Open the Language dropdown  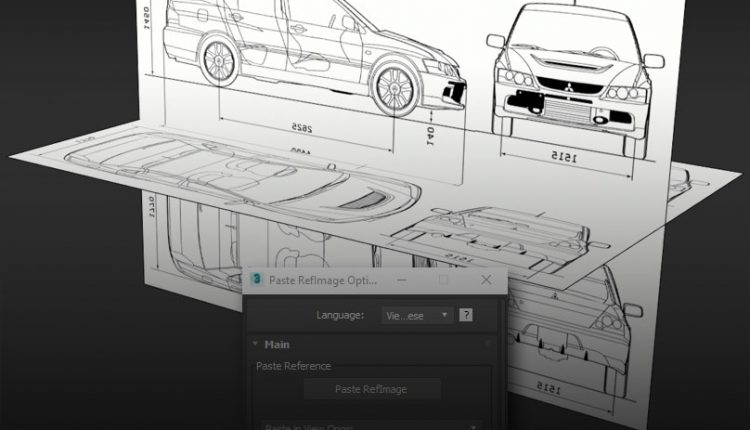click(418, 315)
